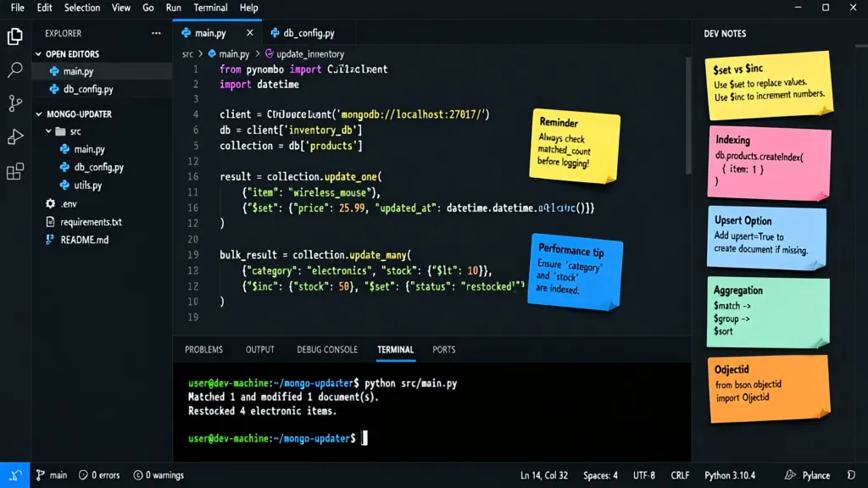
Task: Open Explorer more actions ellipsis
Action: [x=156, y=33]
